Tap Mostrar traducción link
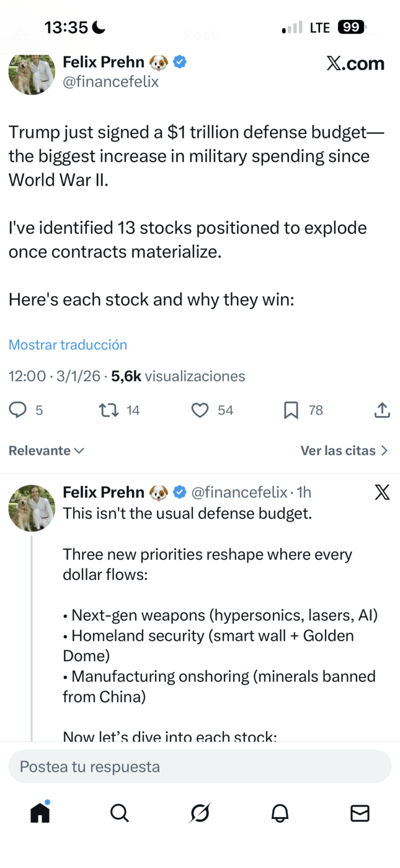The height and width of the screenshot is (868, 400). coord(68,345)
